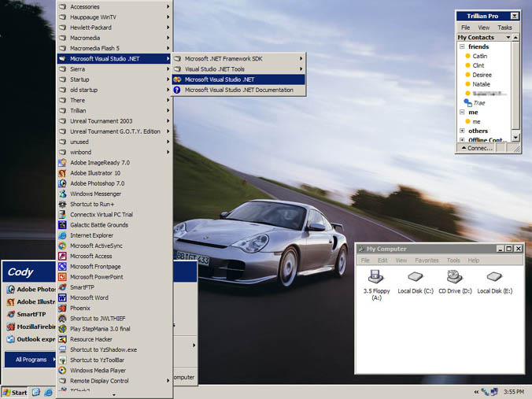The width and height of the screenshot is (532, 399).
Task: Select contact Natalie in the friends list
Action: (x=481, y=83)
